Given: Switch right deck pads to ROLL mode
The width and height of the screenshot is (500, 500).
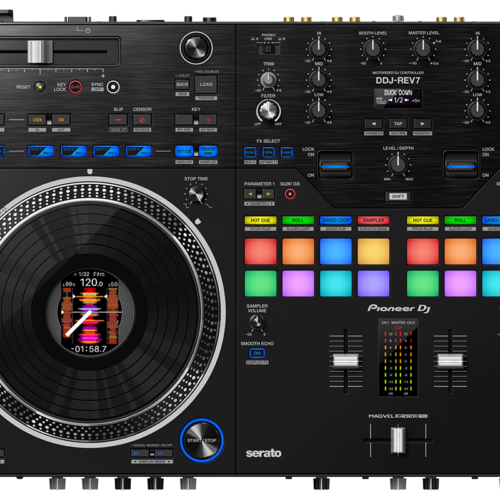Looking at the screenshot, I should (x=460, y=220).
